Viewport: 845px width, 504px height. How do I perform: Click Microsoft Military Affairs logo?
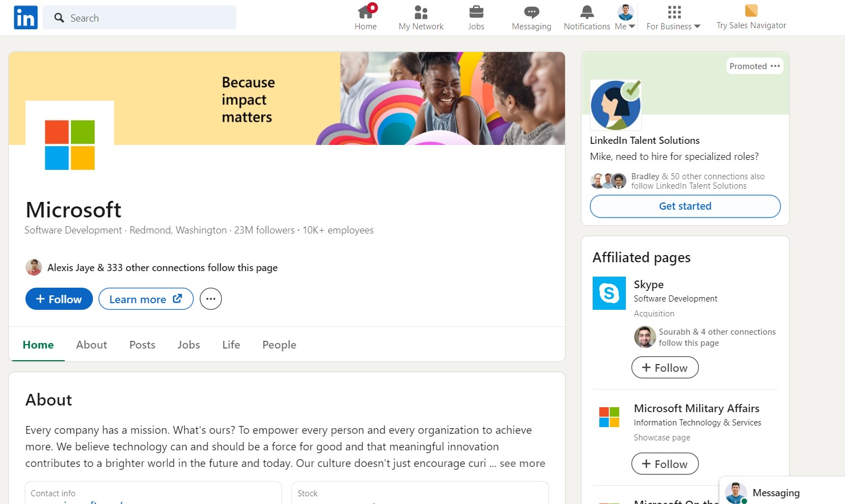[609, 417]
